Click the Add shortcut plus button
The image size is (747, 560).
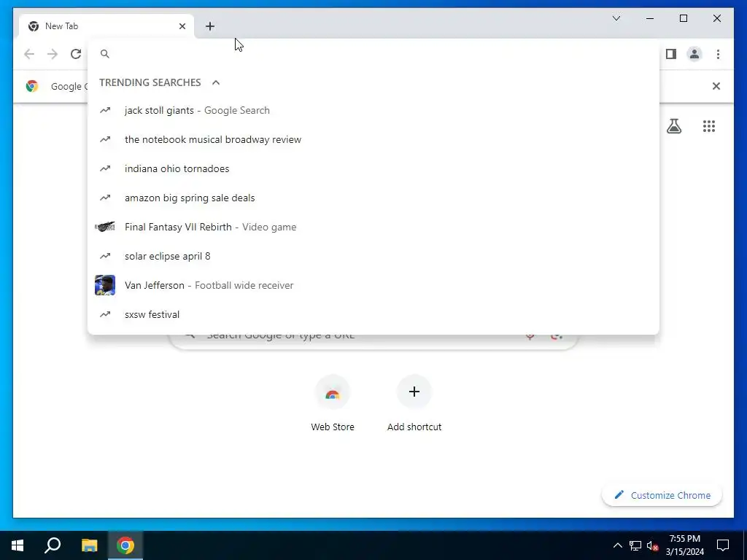click(x=414, y=392)
